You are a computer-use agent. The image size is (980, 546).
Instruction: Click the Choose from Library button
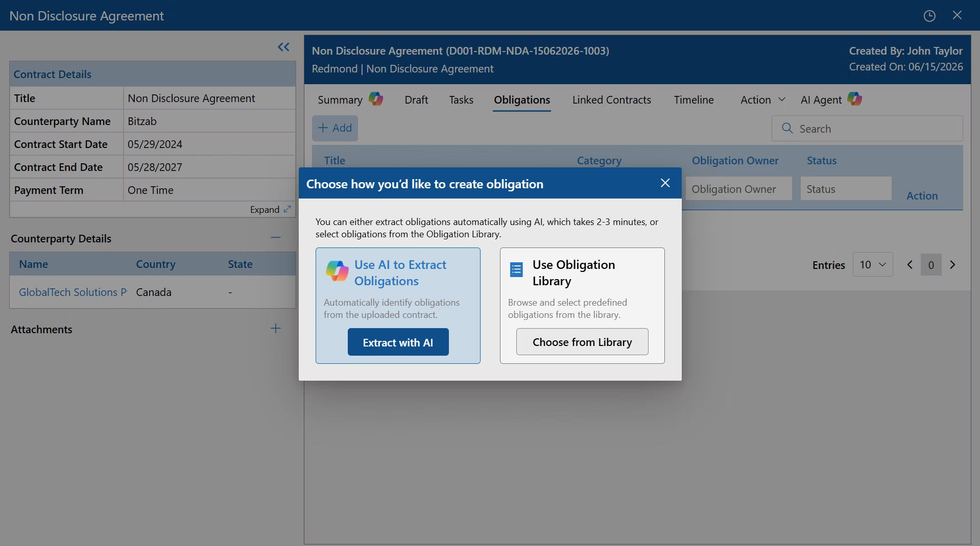[x=582, y=342]
